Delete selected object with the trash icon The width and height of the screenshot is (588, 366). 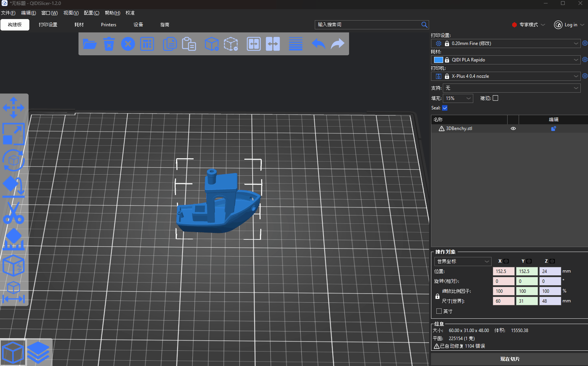tap(109, 44)
